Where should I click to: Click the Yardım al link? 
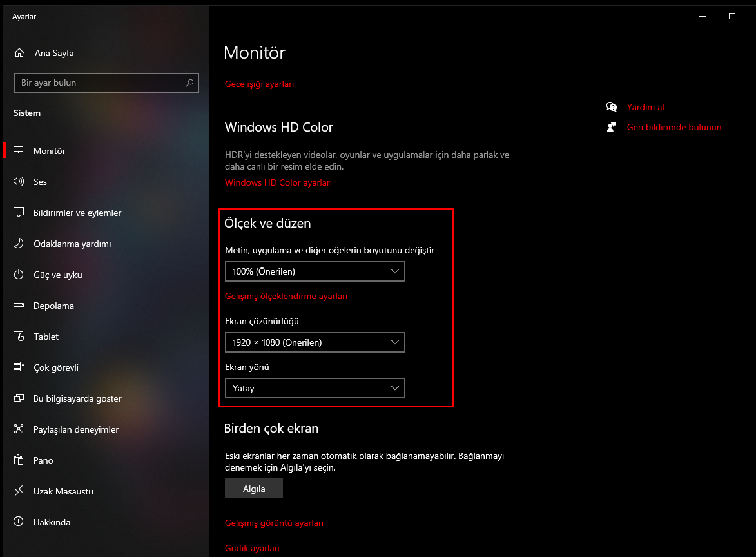(645, 107)
